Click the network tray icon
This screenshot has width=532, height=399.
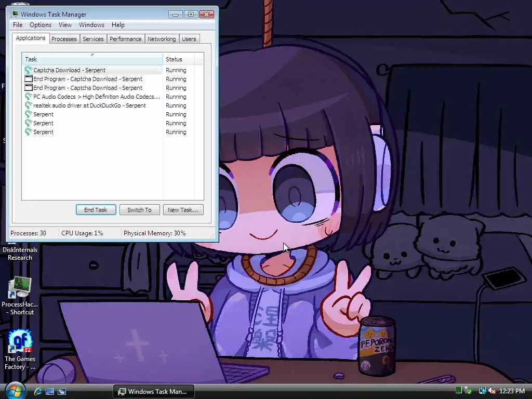coord(483,391)
